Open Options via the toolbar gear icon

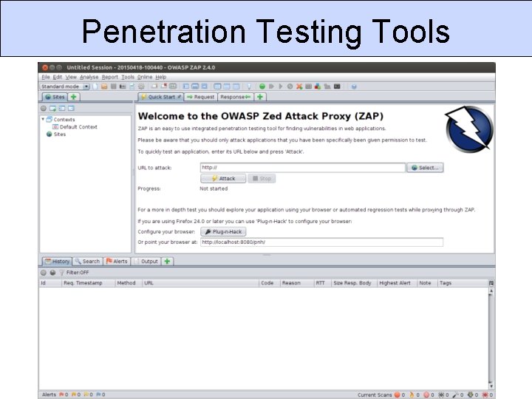(141, 86)
